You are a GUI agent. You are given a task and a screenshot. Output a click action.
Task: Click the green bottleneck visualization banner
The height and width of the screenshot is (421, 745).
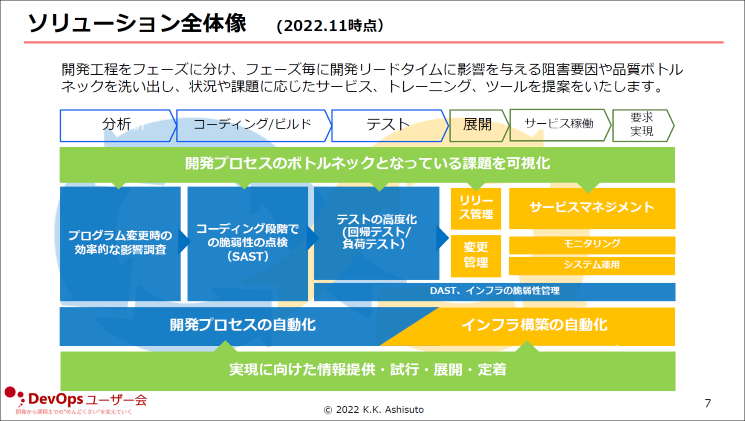click(x=367, y=163)
